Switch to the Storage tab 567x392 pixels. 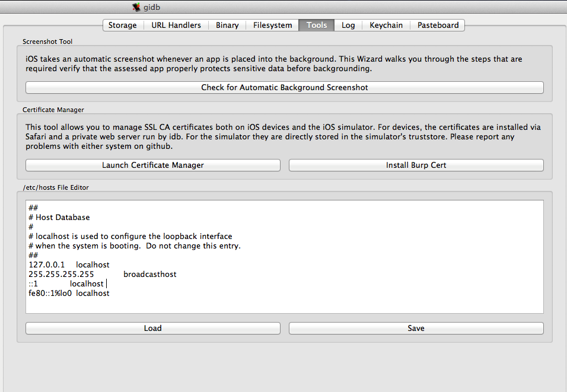pyautogui.click(x=122, y=25)
